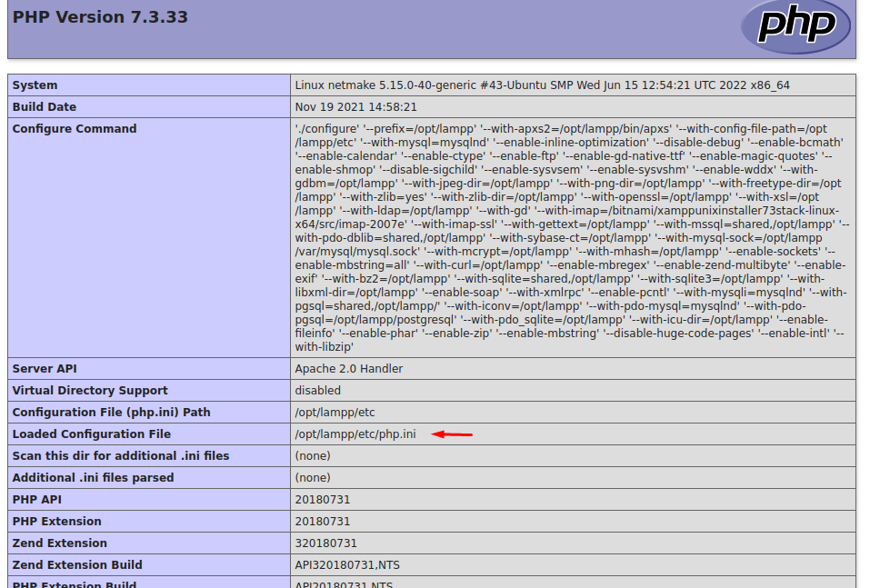Click the PHP API label
Screen dimensions: 890x588
[x=37, y=500]
